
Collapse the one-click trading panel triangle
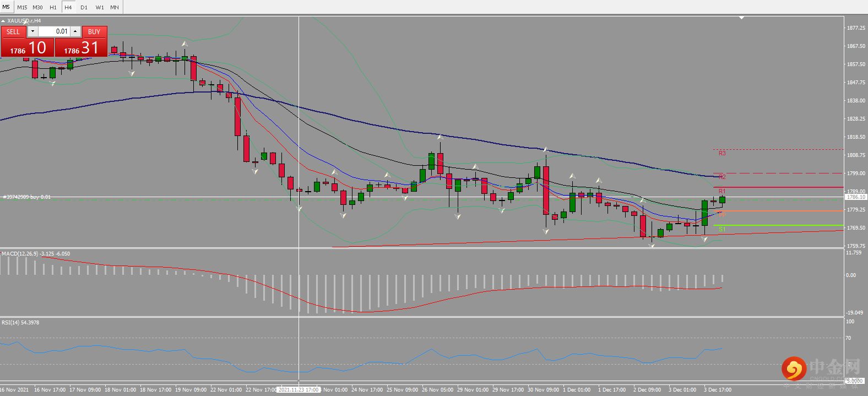[3, 21]
